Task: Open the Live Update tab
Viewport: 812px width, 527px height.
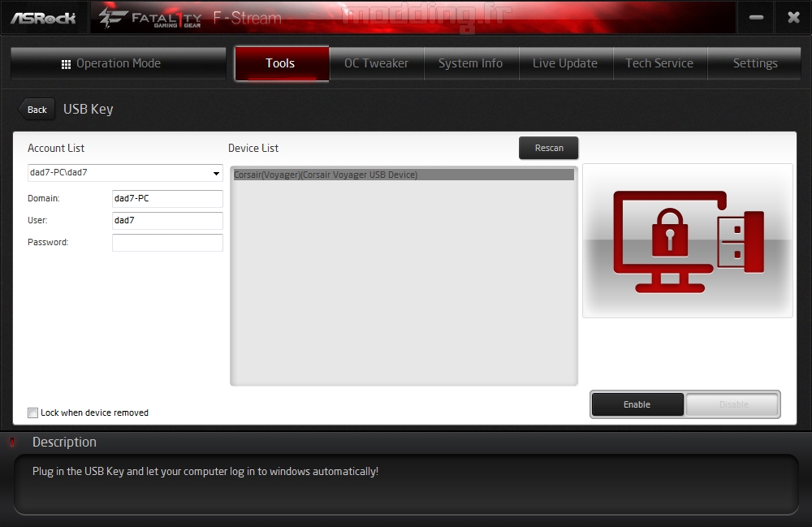Action: click(565, 63)
